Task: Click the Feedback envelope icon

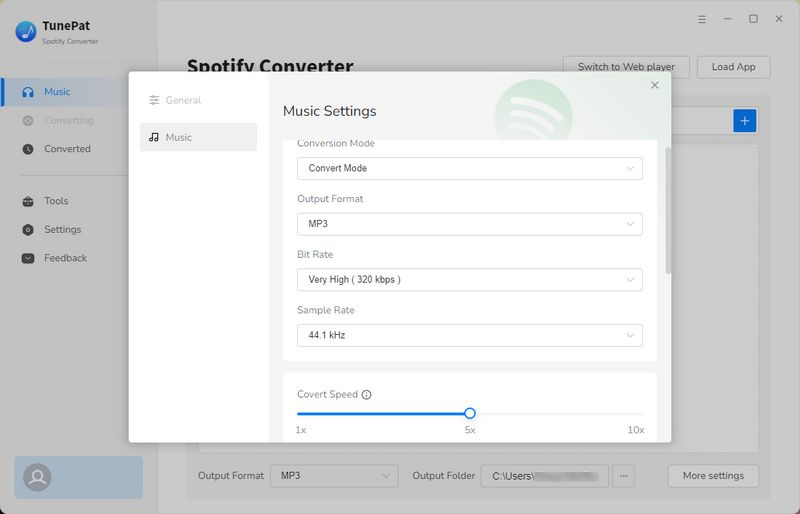Action: pos(28,258)
